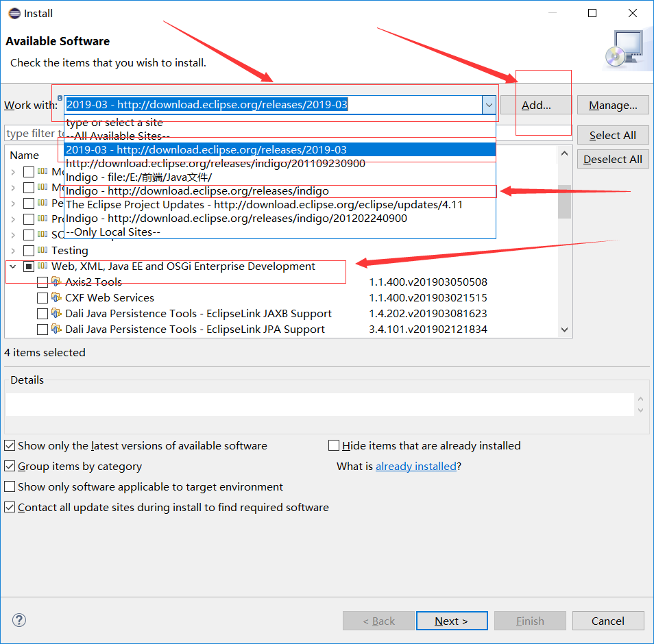This screenshot has height=644, width=654.
Task: Click the Add... button
Action: (x=536, y=105)
